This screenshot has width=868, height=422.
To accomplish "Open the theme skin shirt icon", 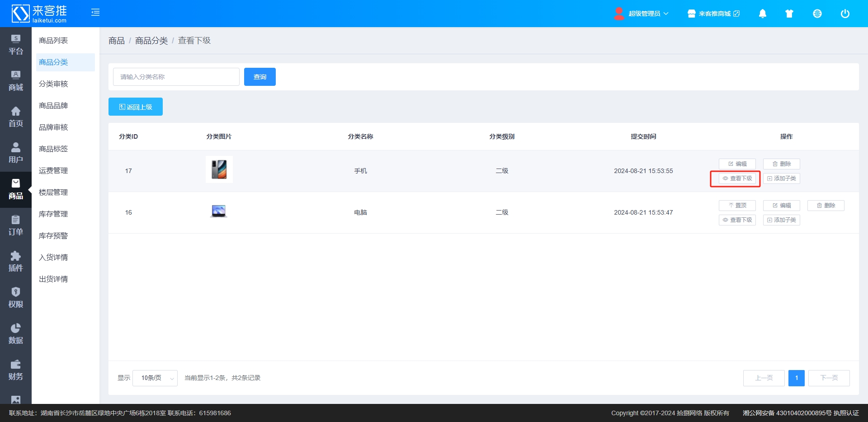I will coord(789,14).
